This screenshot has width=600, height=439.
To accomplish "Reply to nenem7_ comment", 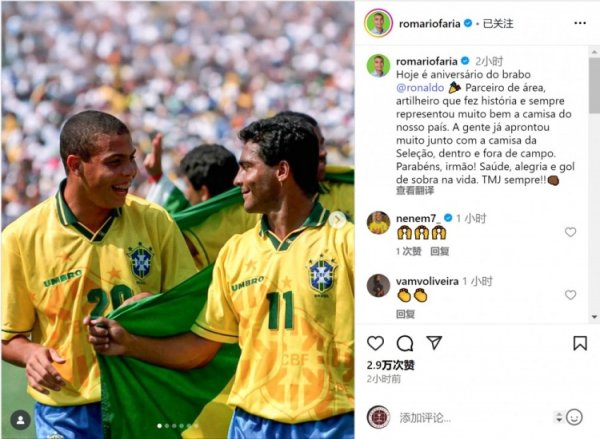I will 439,251.
